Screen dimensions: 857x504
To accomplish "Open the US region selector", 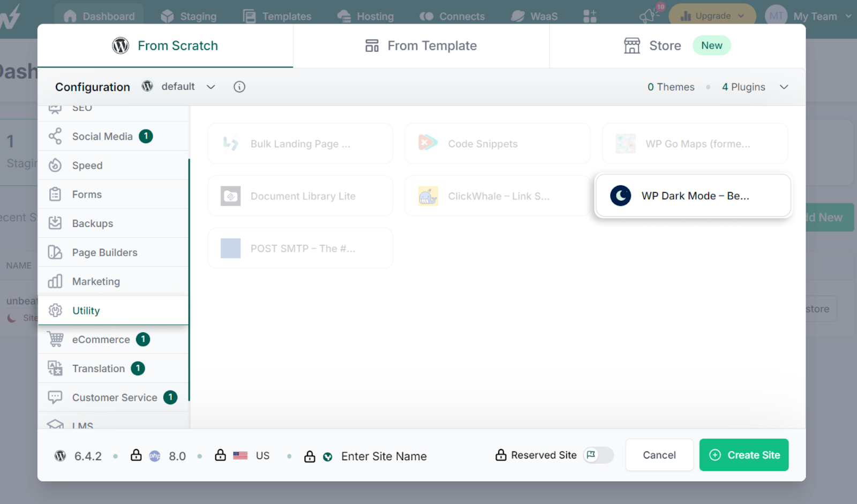I will (242, 456).
